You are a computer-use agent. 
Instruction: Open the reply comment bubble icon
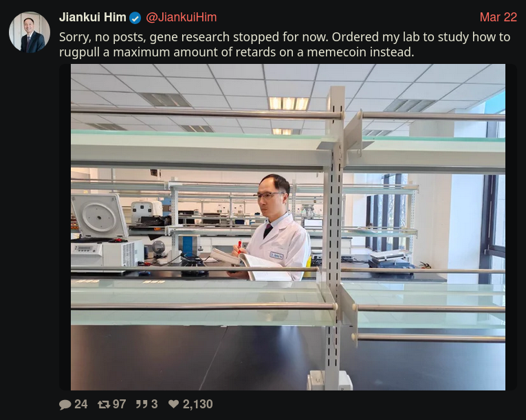tap(65, 405)
